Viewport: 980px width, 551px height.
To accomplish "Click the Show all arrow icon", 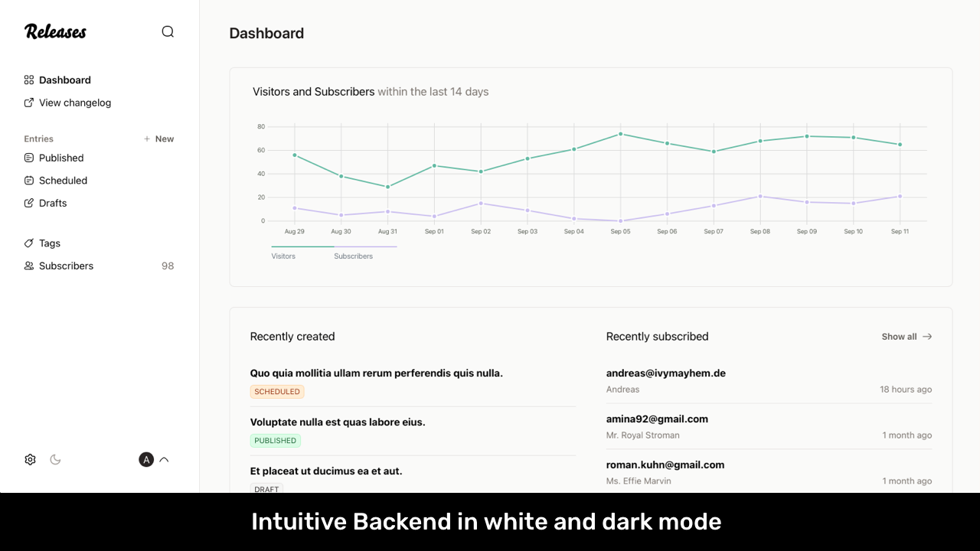I will click(x=927, y=337).
